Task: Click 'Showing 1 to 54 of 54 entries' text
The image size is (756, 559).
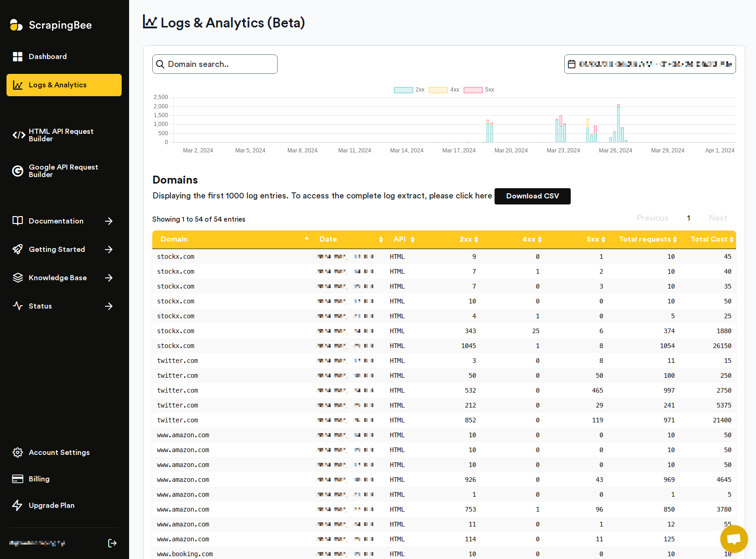Action: coord(199,219)
